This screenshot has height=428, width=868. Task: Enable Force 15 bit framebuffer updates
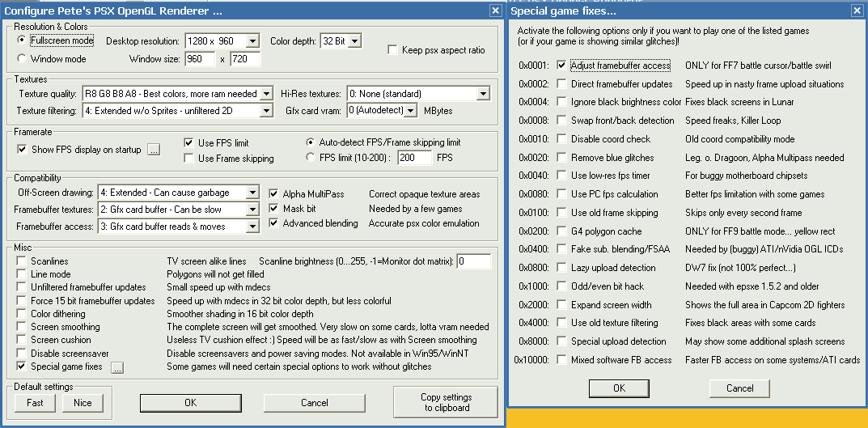pyautogui.click(x=22, y=301)
